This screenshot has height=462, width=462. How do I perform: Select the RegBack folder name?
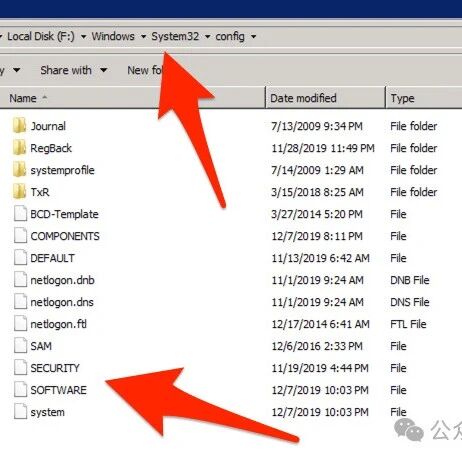point(51,148)
